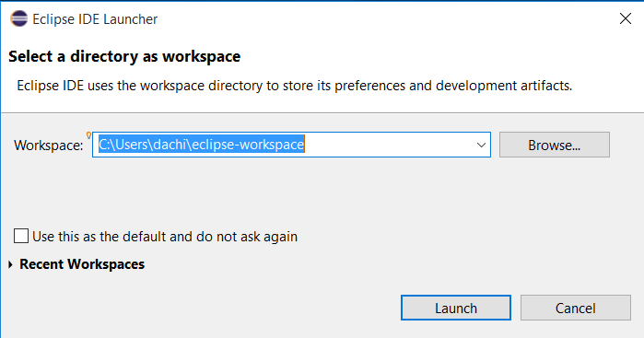The width and height of the screenshot is (644, 338).
Task: Launch Eclipse with the selected workspace
Action: click(456, 308)
